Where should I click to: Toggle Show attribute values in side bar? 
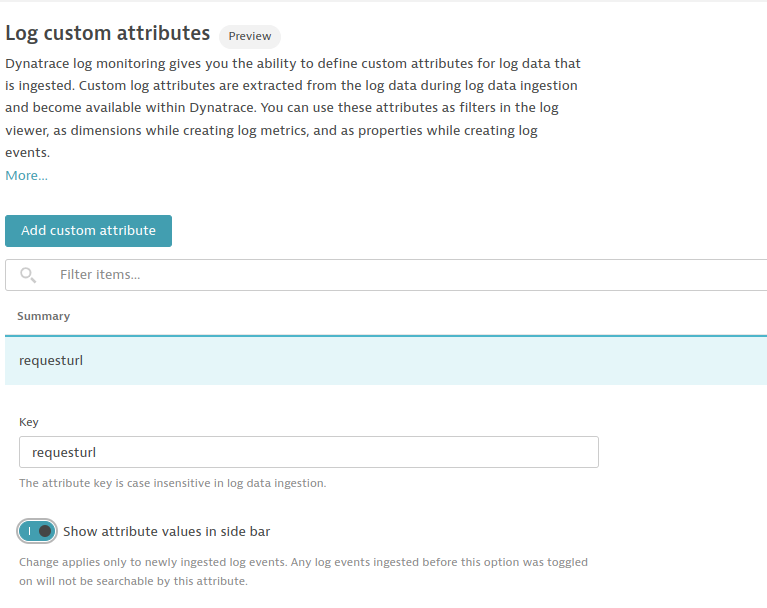point(37,531)
